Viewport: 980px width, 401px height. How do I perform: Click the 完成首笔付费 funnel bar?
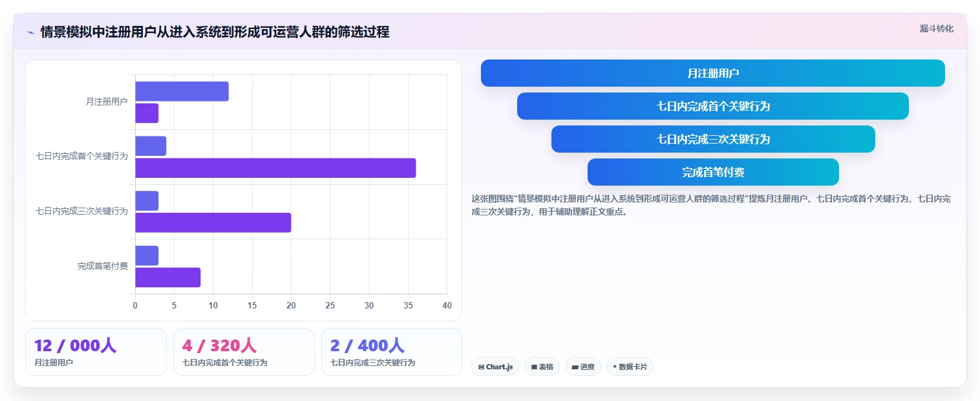click(x=713, y=172)
